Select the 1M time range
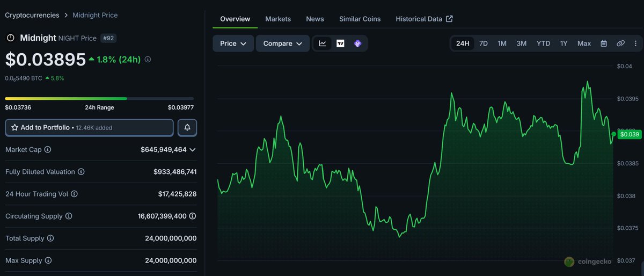This screenshot has width=644, height=276. (502, 43)
